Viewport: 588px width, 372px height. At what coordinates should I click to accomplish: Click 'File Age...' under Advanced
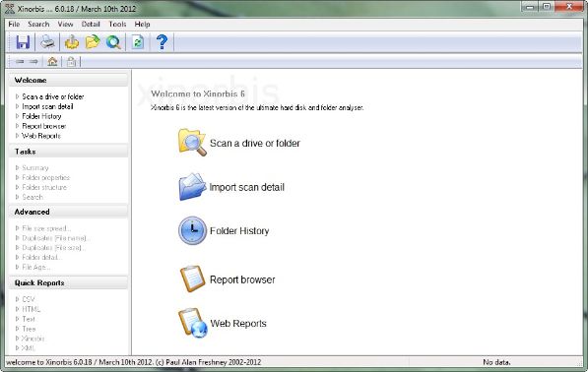click(36, 267)
